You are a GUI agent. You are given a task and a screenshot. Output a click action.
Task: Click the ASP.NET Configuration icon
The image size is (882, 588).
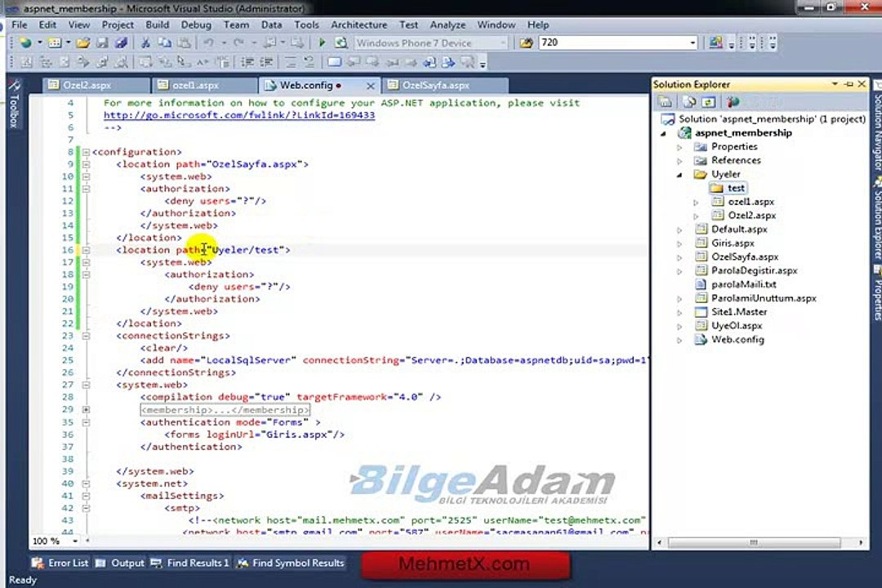733,102
